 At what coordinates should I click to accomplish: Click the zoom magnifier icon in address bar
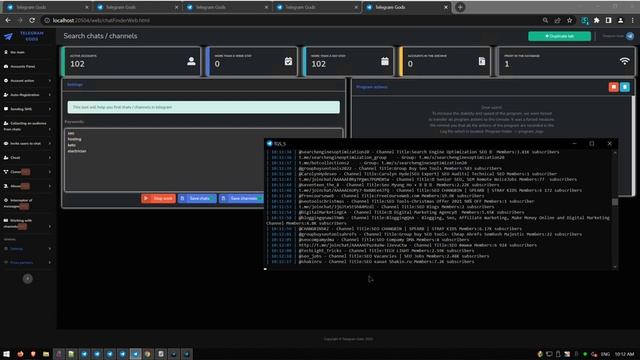click(x=545, y=20)
